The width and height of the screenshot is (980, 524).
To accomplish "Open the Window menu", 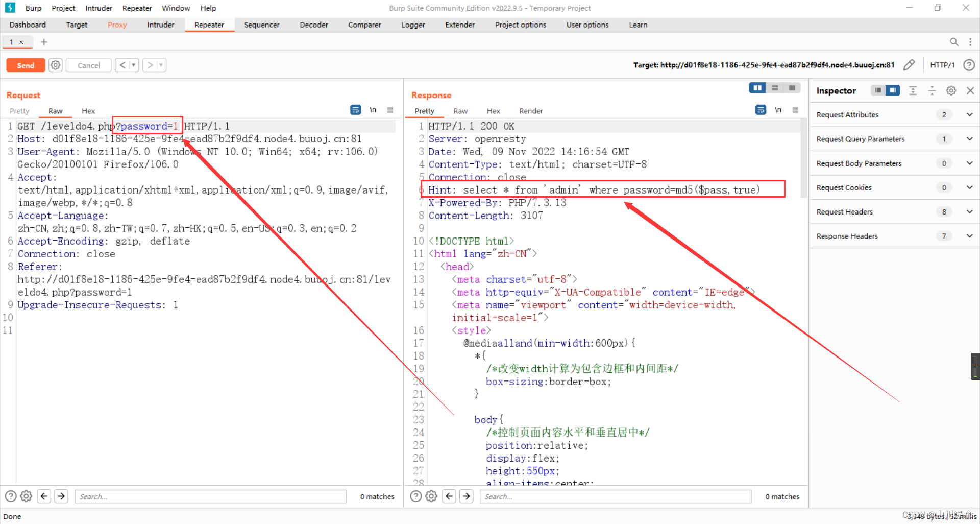I will coord(176,8).
